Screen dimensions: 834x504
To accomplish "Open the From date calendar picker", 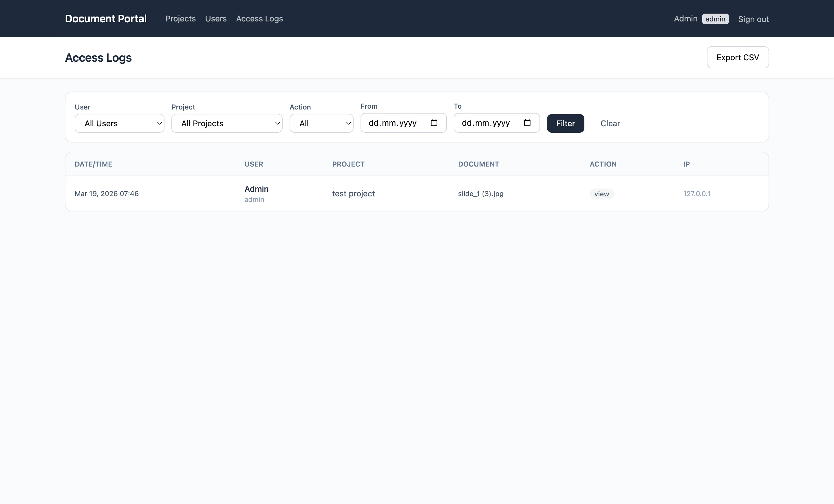I will click(434, 123).
